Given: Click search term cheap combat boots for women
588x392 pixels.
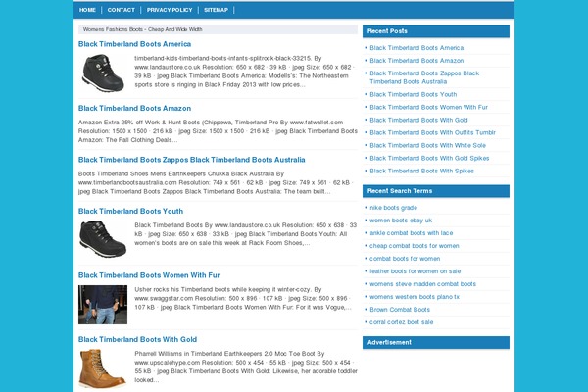Looking at the screenshot, I should (415, 246).
